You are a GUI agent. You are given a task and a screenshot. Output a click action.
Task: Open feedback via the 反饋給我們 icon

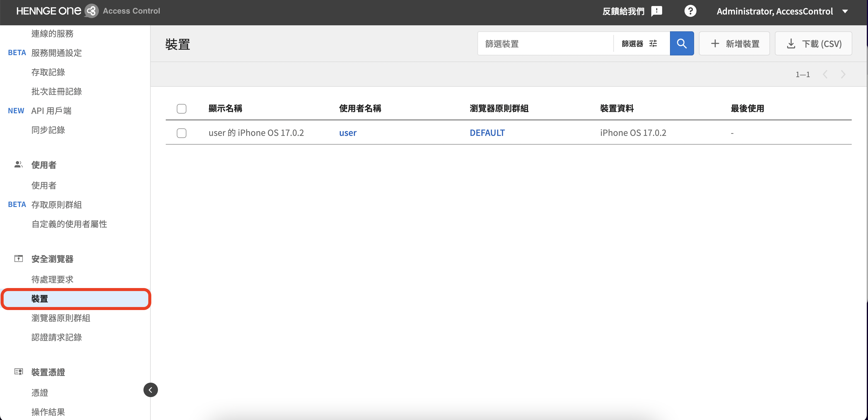656,11
